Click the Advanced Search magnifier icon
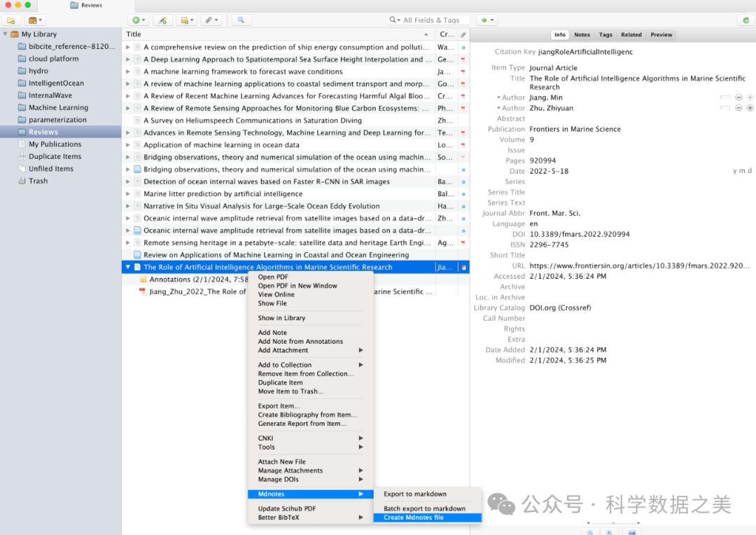Screen dimensions: 756x535 tap(241, 20)
